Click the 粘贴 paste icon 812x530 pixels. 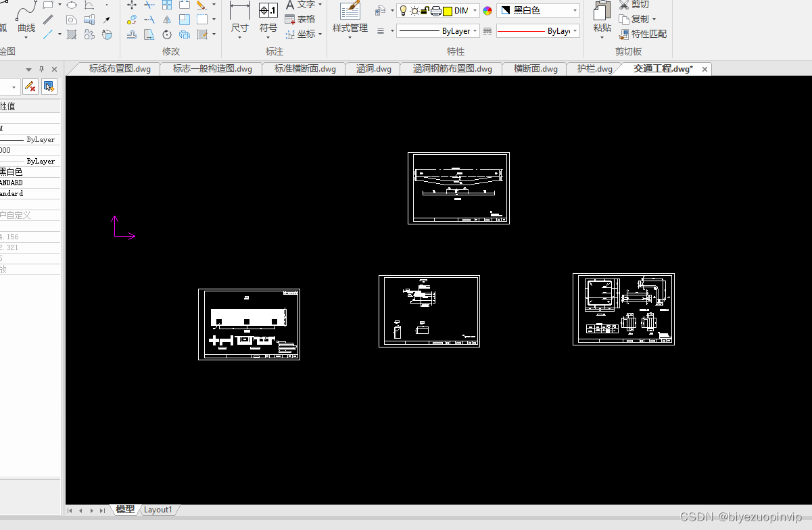tap(602, 11)
